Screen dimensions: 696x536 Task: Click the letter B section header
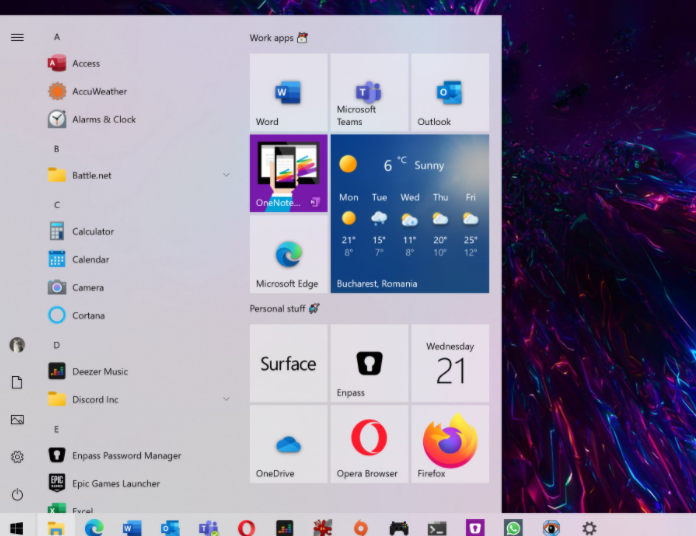point(56,149)
